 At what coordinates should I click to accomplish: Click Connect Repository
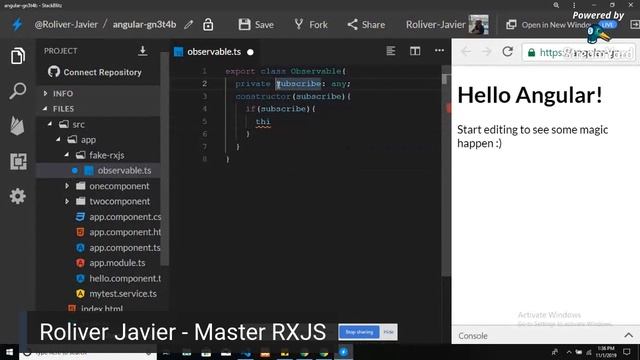(95, 72)
